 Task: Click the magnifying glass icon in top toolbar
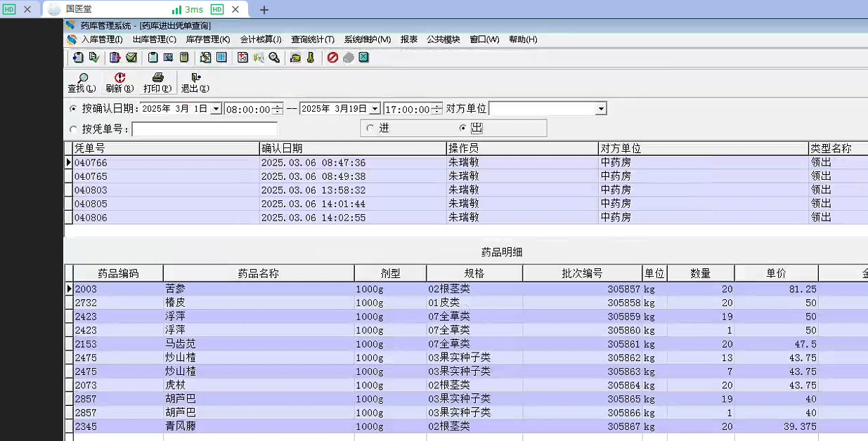(x=274, y=58)
